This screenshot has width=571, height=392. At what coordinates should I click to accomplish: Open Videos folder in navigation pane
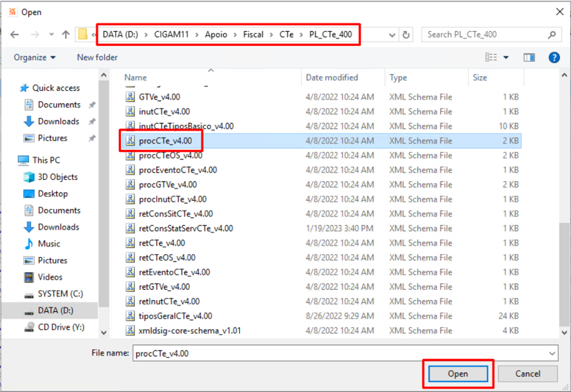click(x=50, y=277)
